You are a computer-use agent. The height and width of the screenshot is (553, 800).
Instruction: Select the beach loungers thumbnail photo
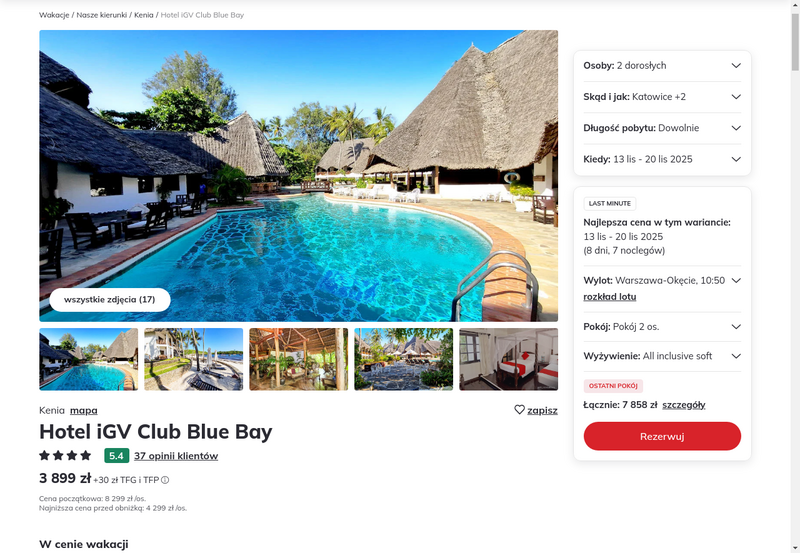[x=194, y=359]
